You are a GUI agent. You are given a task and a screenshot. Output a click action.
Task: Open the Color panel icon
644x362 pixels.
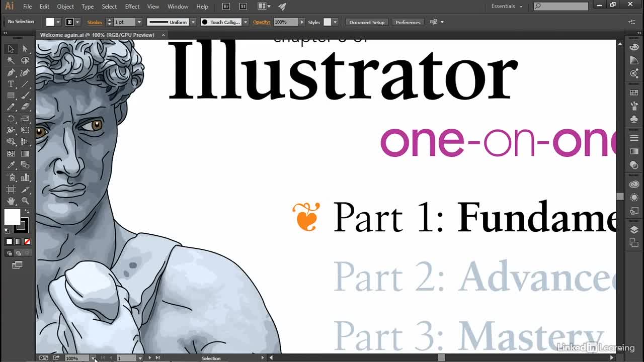[634, 47]
